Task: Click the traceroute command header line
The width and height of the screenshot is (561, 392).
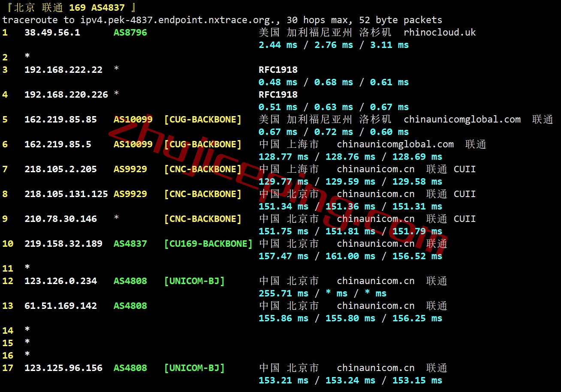Action: point(222,20)
